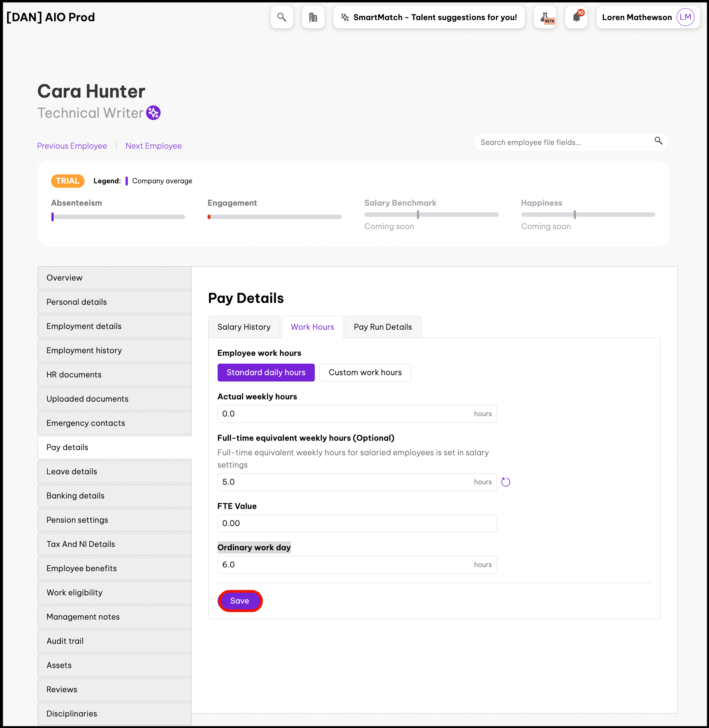Select Standard daily hours option
709x728 pixels.
(x=266, y=373)
